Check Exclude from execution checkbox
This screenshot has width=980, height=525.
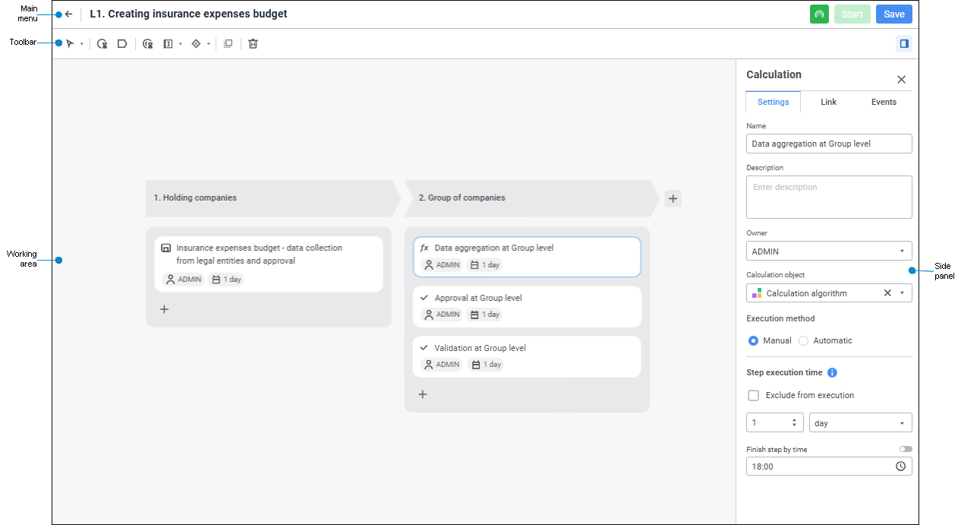tap(754, 396)
